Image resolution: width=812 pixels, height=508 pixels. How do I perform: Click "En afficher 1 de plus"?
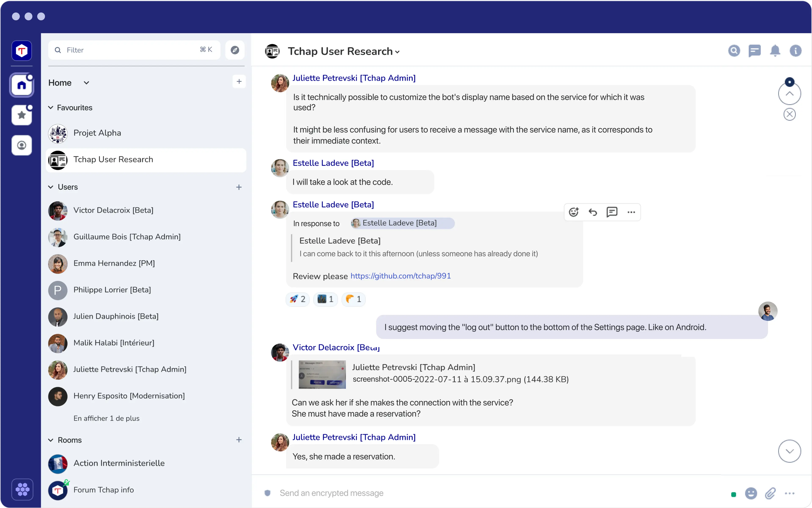click(106, 418)
